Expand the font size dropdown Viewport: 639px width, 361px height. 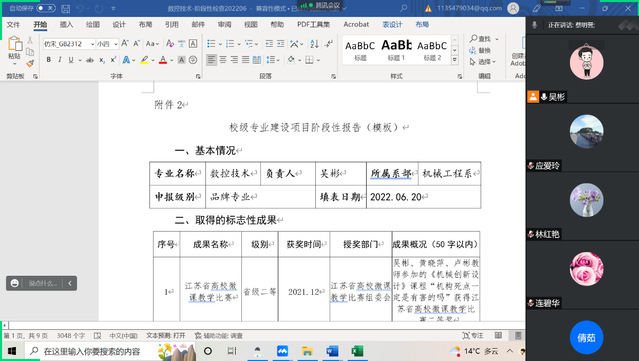pos(116,44)
